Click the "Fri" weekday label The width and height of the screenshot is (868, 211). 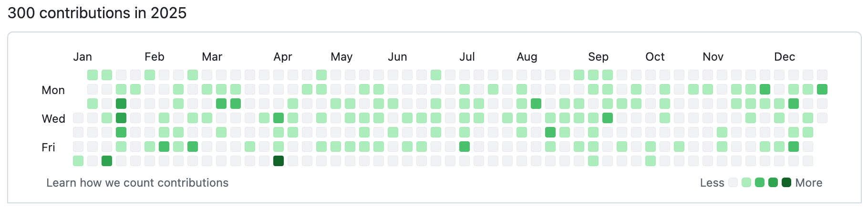48,148
